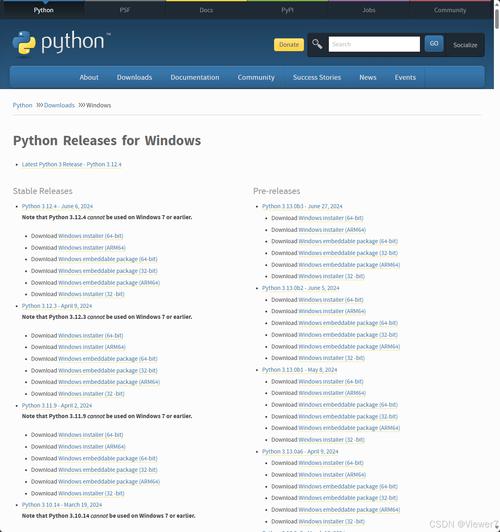Download Python 3.13.0a6 Windows installer (32-bit)
This screenshot has height=532, width=500.
click(x=331, y=521)
